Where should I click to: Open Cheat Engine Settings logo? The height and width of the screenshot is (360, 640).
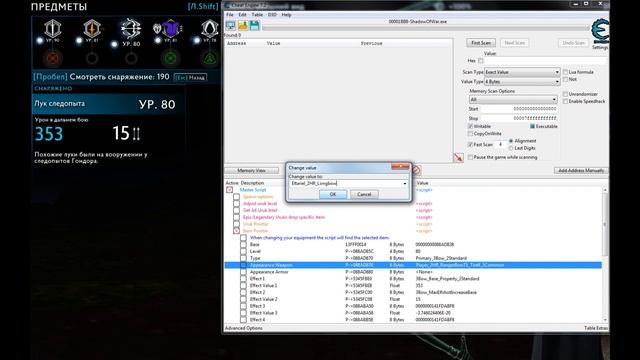600,31
